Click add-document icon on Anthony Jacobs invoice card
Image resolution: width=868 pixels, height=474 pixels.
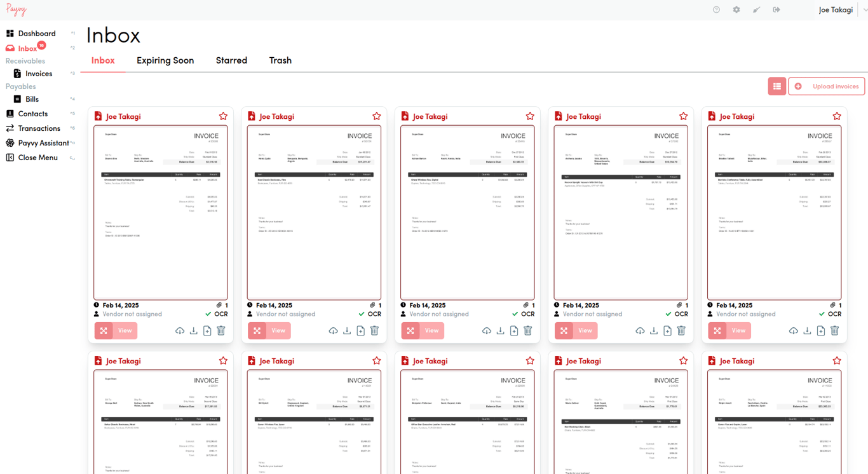click(667, 331)
